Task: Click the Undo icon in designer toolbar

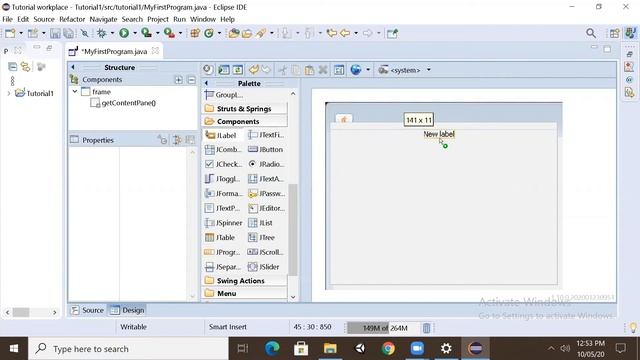Action: 253,70
